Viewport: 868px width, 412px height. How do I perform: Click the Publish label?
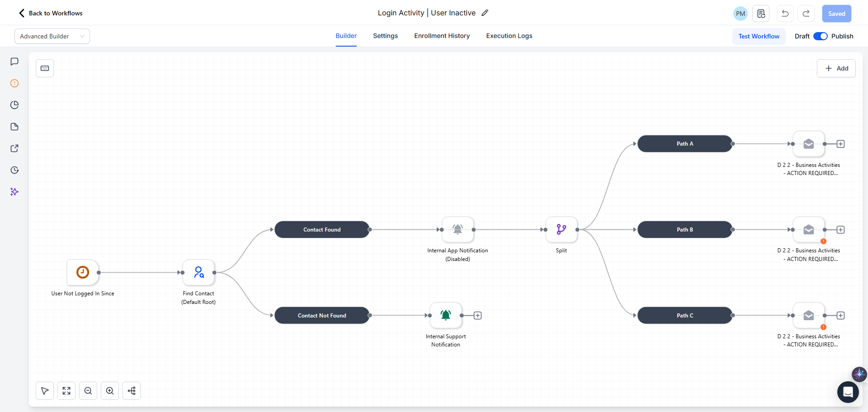pyautogui.click(x=842, y=36)
